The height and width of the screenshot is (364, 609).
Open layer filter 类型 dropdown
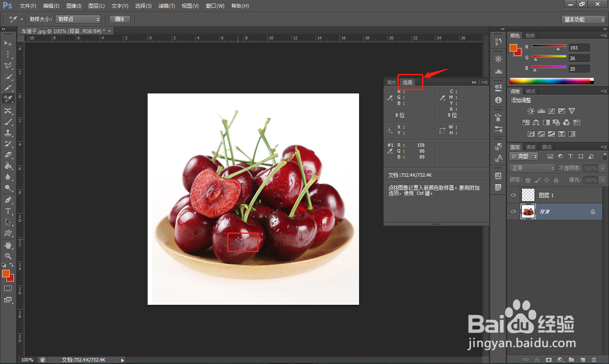coord(524,156)
